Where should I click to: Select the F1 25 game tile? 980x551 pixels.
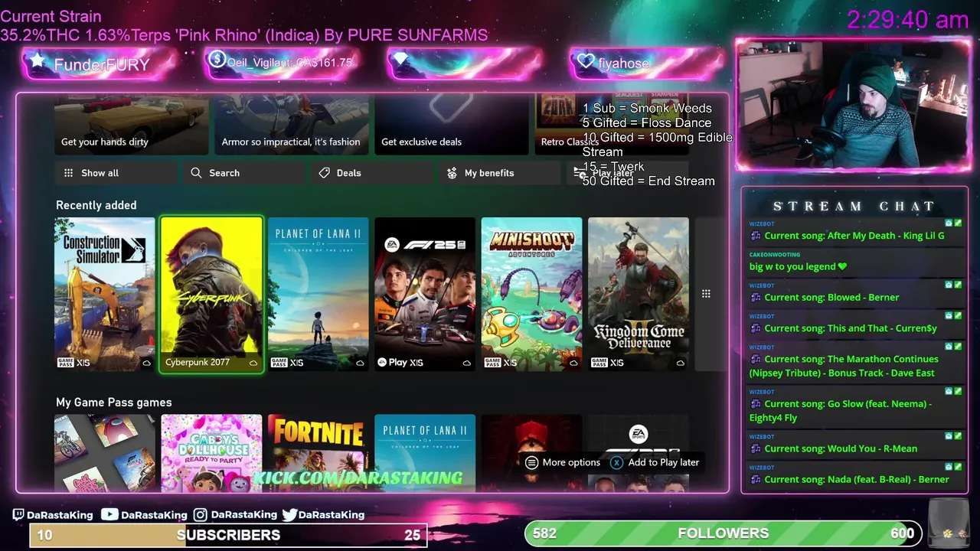tap(425, 294)
